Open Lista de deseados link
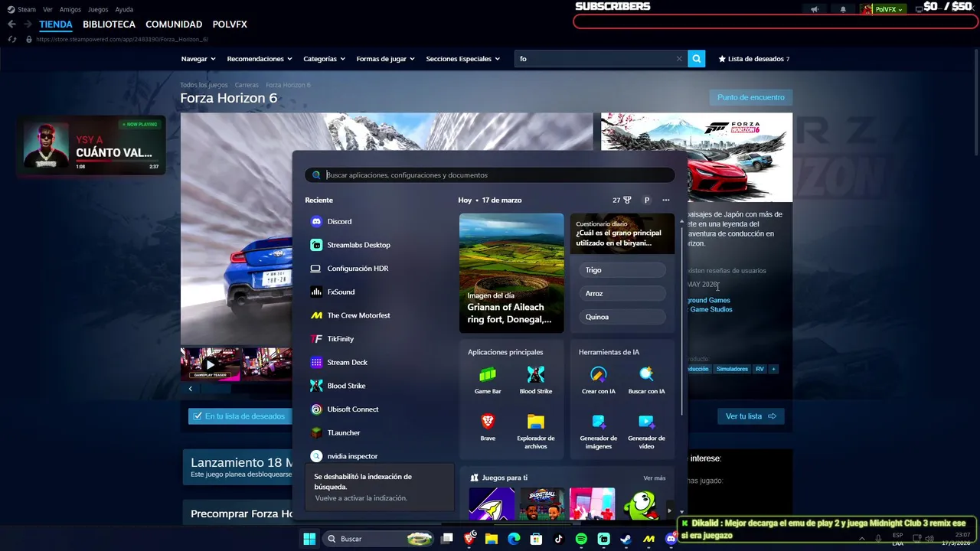This screenshot has height=551, width=980. pyautogui.click(x=754, y=58)
